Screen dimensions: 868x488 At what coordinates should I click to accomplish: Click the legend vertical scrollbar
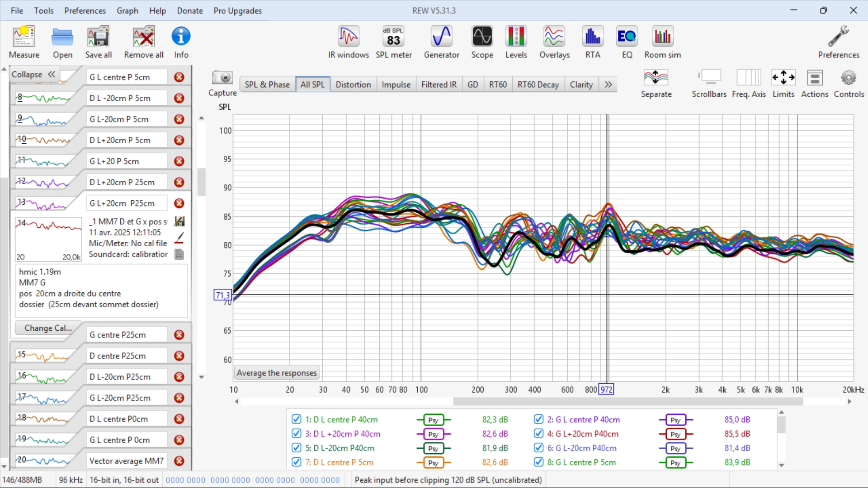[781, 425]
